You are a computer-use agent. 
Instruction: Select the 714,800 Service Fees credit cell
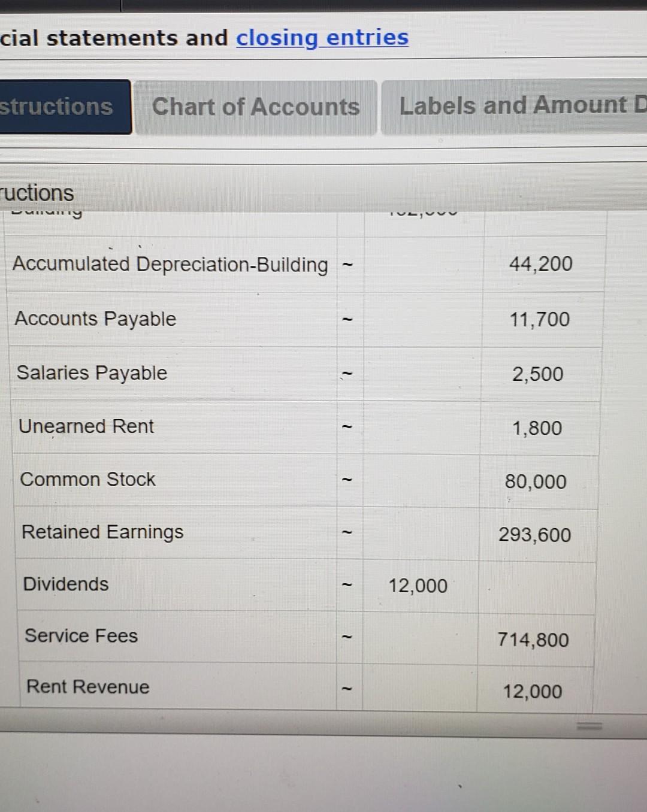point(533,640)
